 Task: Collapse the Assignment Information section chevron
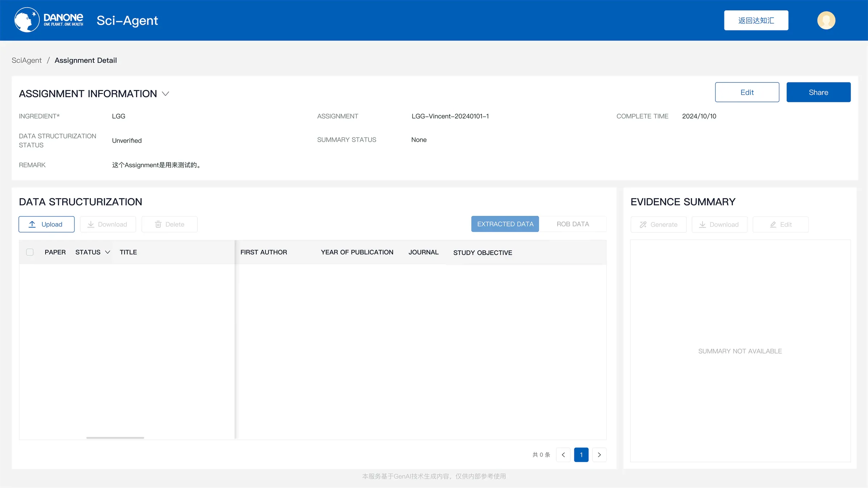coord(166,94)
